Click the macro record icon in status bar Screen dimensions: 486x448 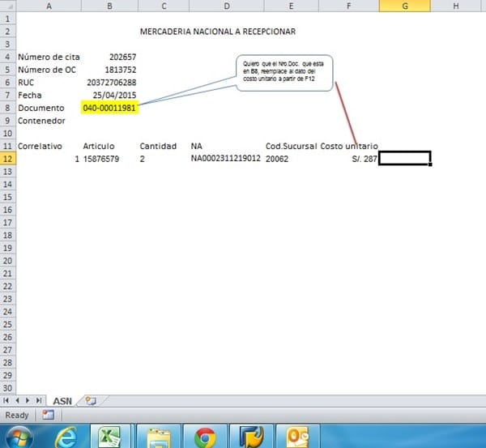click(x=48, y=415)
